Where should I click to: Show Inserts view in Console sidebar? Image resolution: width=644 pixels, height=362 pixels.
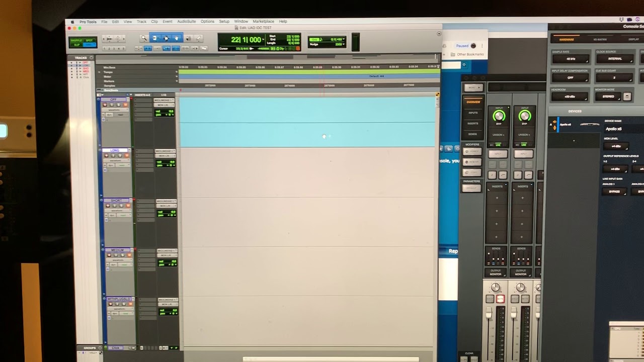(473, 123)
